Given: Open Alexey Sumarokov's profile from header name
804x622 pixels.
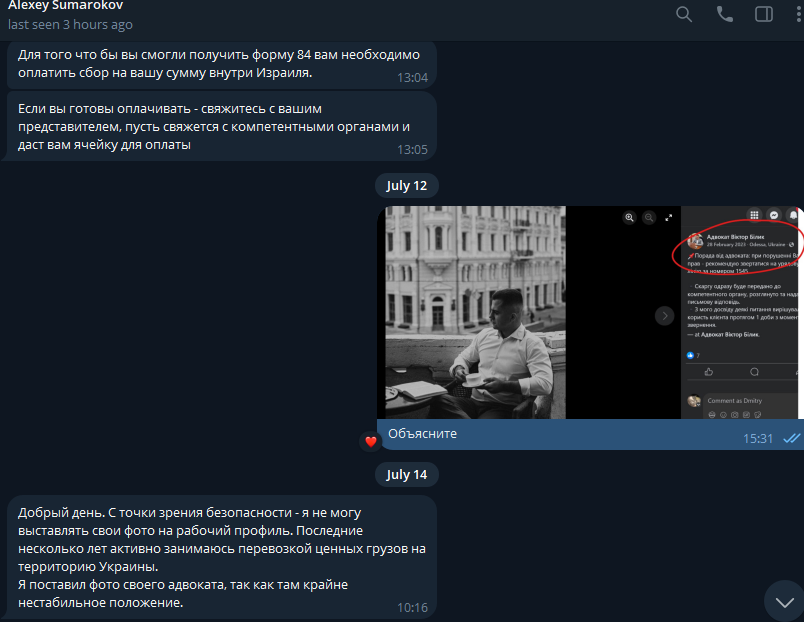Looking at the screenshot, I should click(66, 6).
